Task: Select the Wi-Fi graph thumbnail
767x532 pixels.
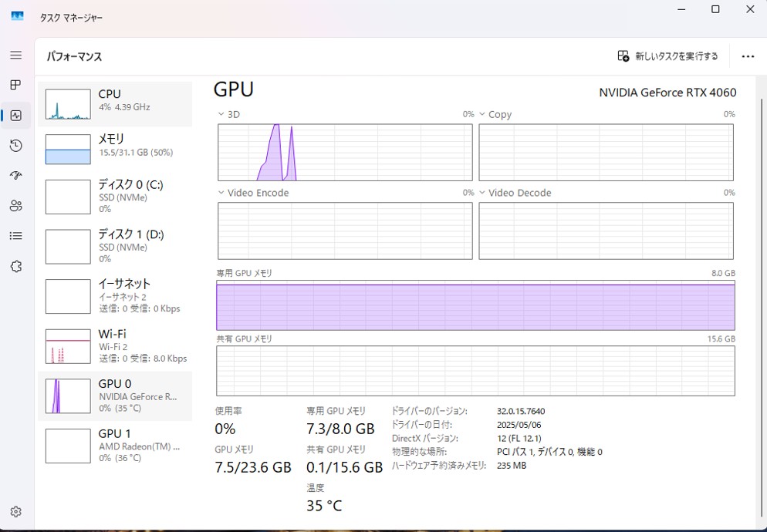Action: pos(68,346)
